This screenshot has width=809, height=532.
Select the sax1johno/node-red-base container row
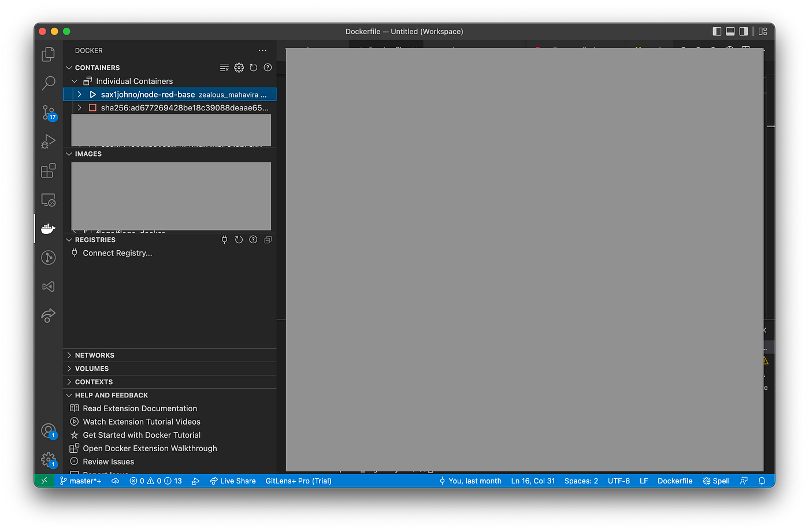click(169, 94)
